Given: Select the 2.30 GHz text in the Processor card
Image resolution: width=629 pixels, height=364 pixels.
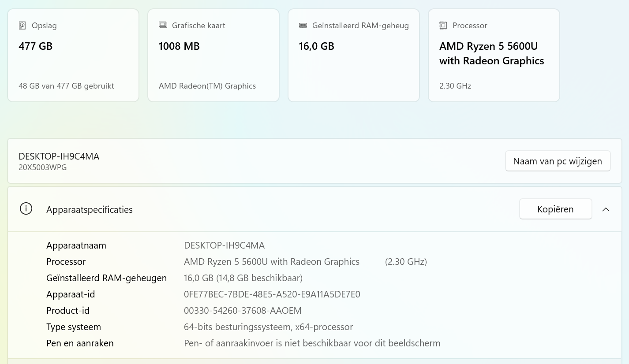Looking at the screenshot, I should (455, 86).
